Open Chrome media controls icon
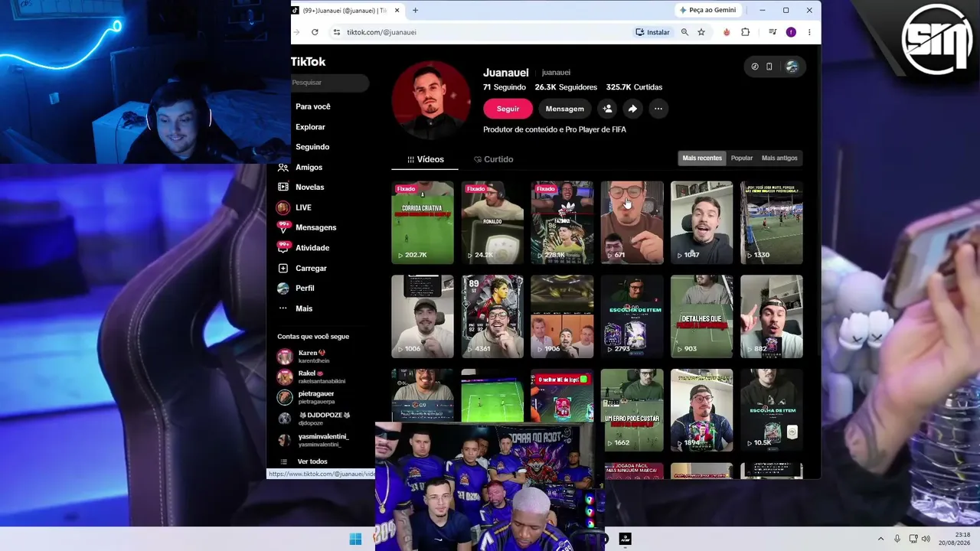 [x=773, y=32]
